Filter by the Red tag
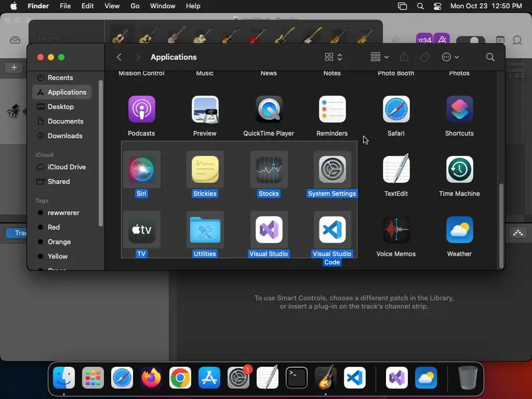This screenshot has height=399, width=532. tap(62, 228)
